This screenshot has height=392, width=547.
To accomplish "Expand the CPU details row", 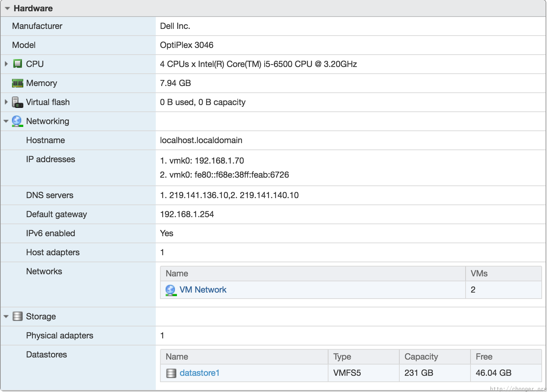I will (6, 64).
